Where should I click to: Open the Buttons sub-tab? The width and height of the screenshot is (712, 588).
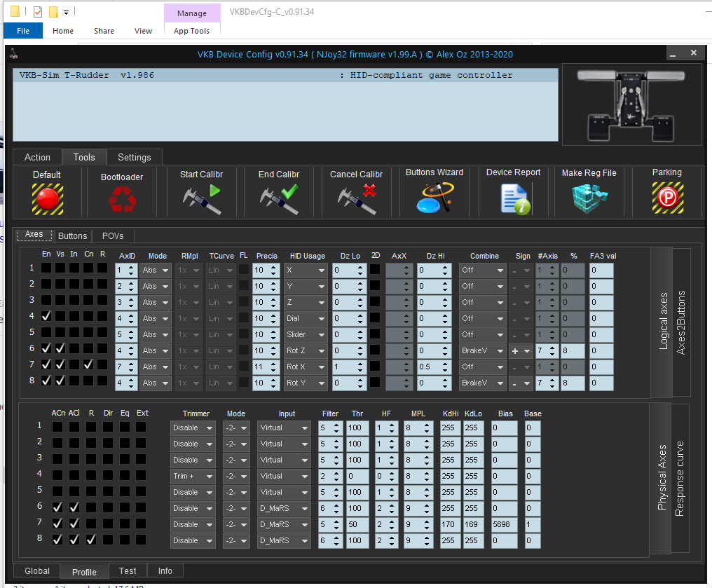[73, 235]
